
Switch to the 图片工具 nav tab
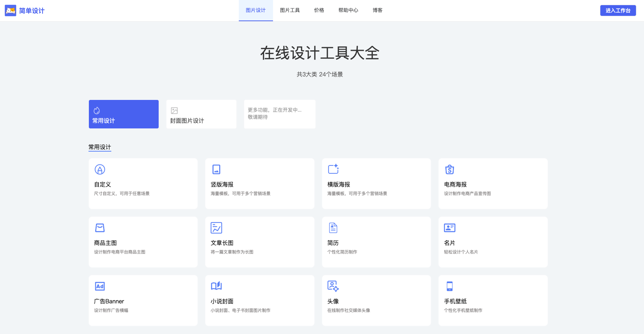click(290, 10)
